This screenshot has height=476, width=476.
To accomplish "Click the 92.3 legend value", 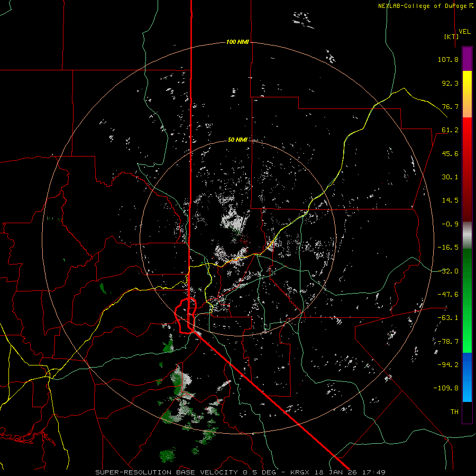I will [450, 83].
